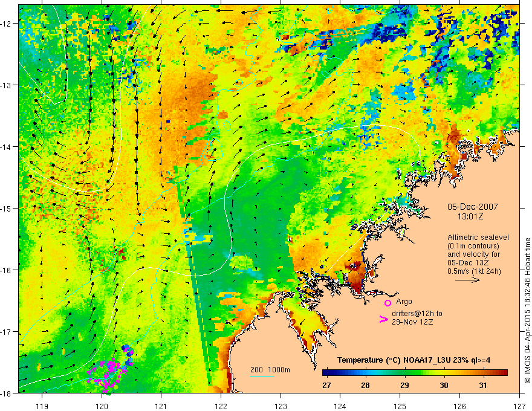Click the latitude axis label -16
The image size is (532, 411).
click(x=6, y=270)
